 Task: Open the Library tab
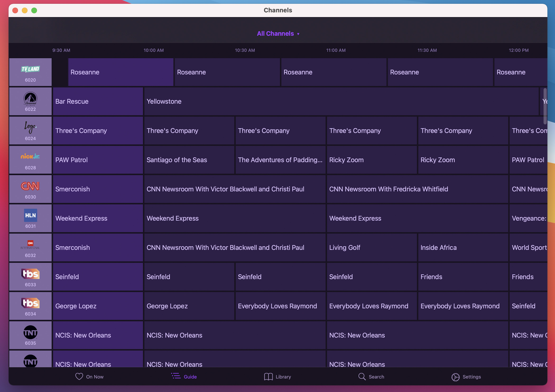pos(277,377)
